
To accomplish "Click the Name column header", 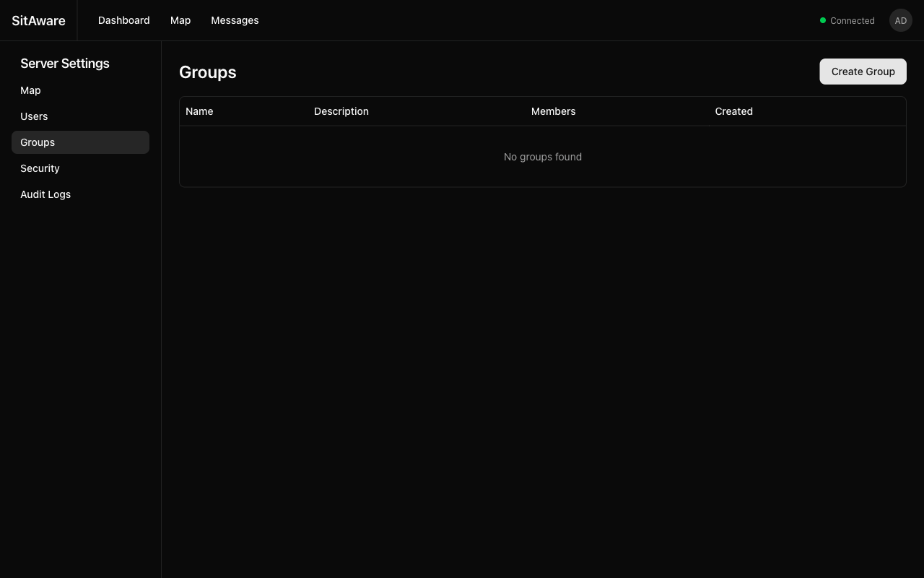I will (199, 111).
